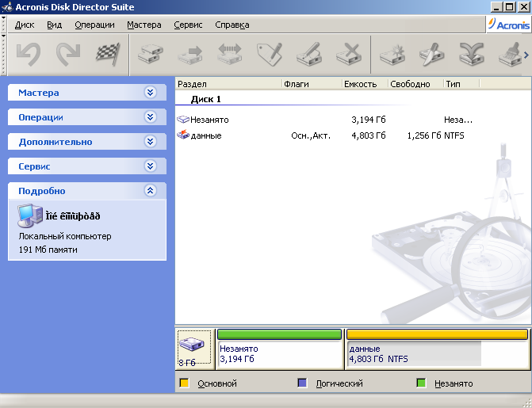Collapse the Подробно sidebar panel chevron
This screenshot has width=532, height=408.
151,191
